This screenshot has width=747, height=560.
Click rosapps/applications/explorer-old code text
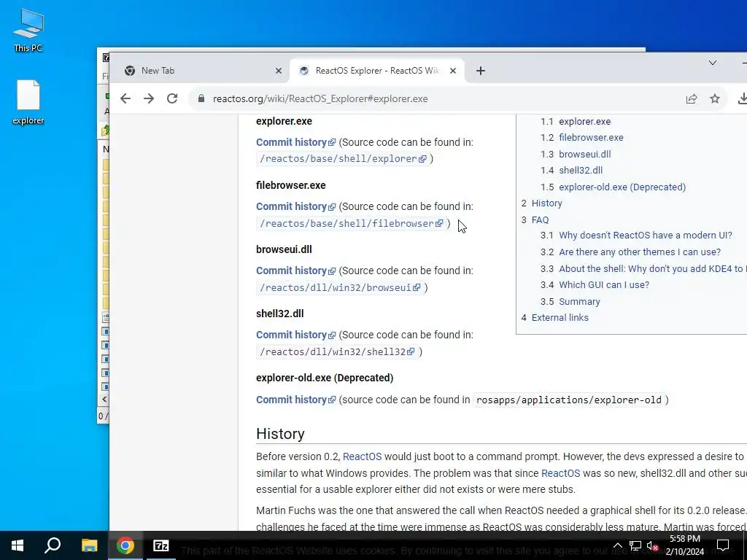(x=569, y=400)
